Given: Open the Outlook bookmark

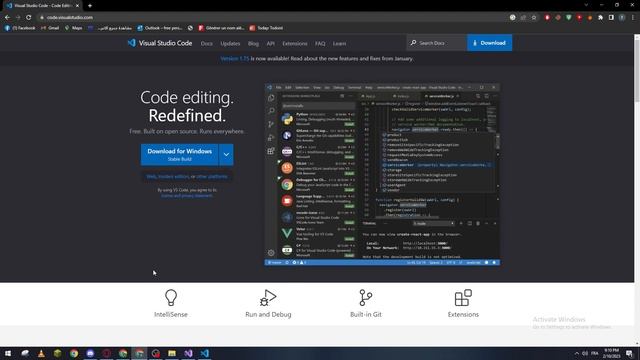Looking at the screenshot, I should [160, 28].
